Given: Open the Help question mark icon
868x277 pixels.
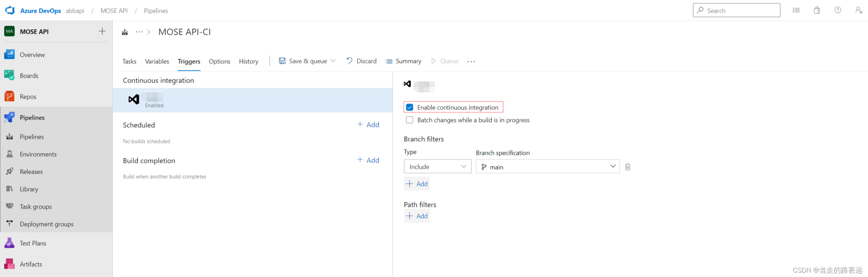Looking at the screenshot, I should (838, 10).
